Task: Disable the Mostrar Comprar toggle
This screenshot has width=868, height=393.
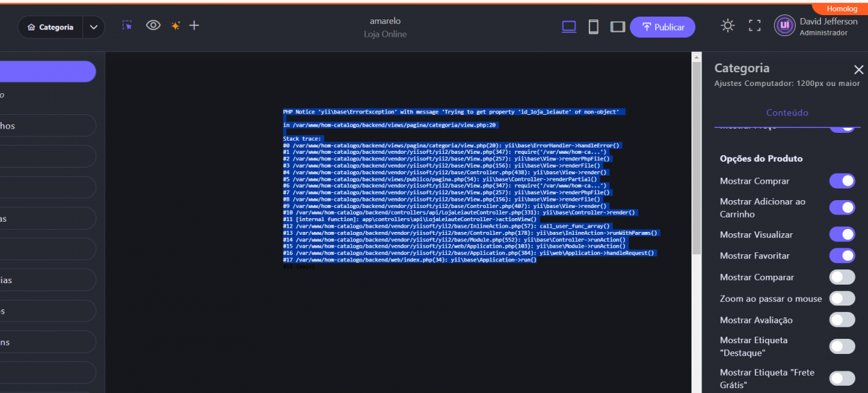Action: [841, 181]
